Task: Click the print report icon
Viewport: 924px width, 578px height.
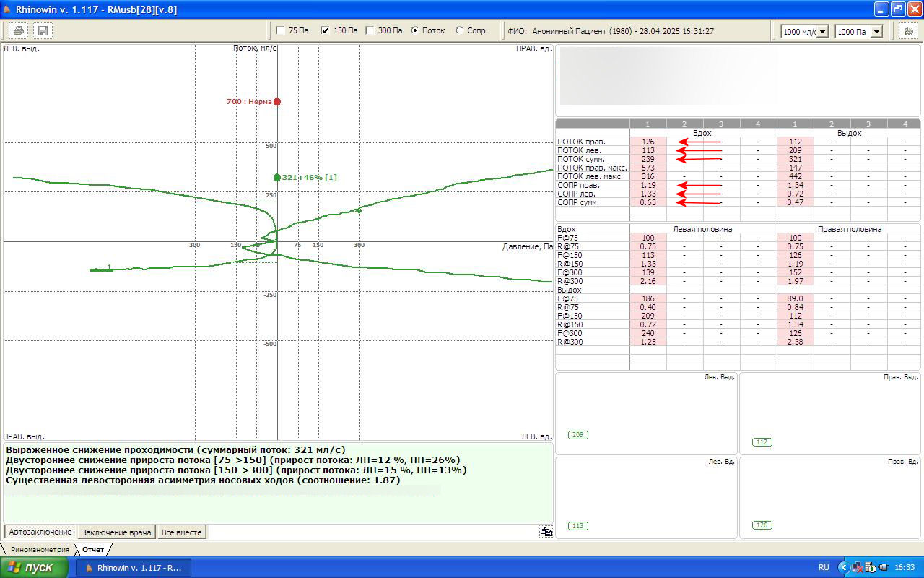Action: point(19,31)
